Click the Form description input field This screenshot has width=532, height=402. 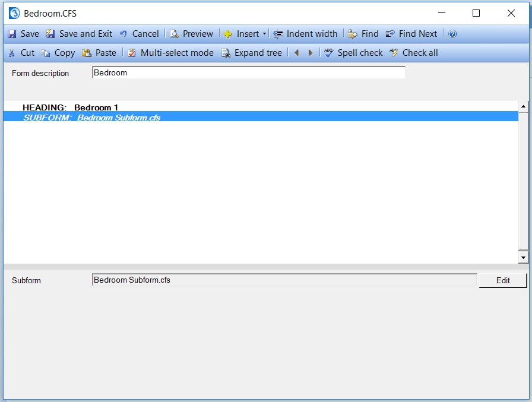click(x=249, y=72)
